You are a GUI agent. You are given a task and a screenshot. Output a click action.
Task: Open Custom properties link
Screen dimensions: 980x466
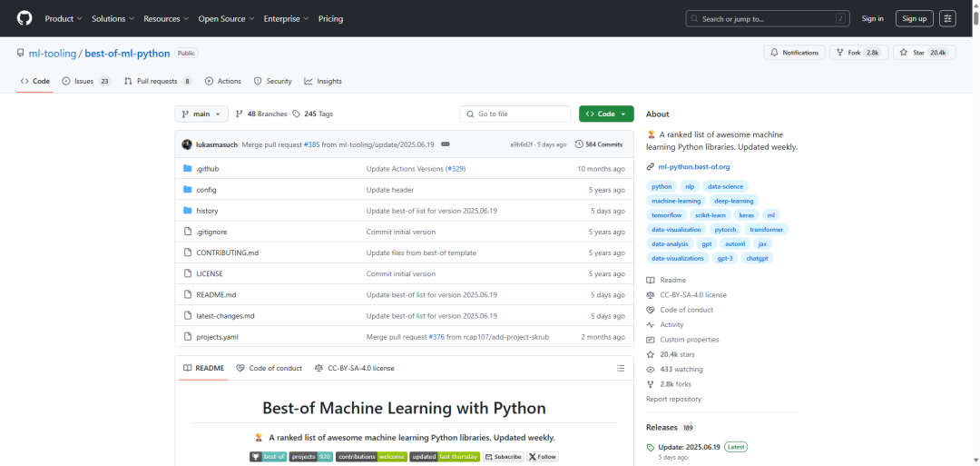tap(682, 340)
